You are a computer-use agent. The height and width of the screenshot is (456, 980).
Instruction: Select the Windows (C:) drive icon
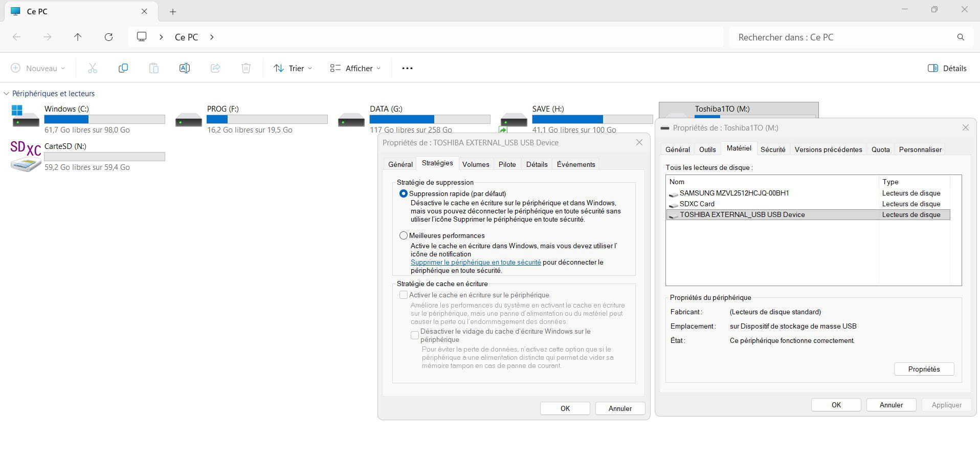click(25, 116)
